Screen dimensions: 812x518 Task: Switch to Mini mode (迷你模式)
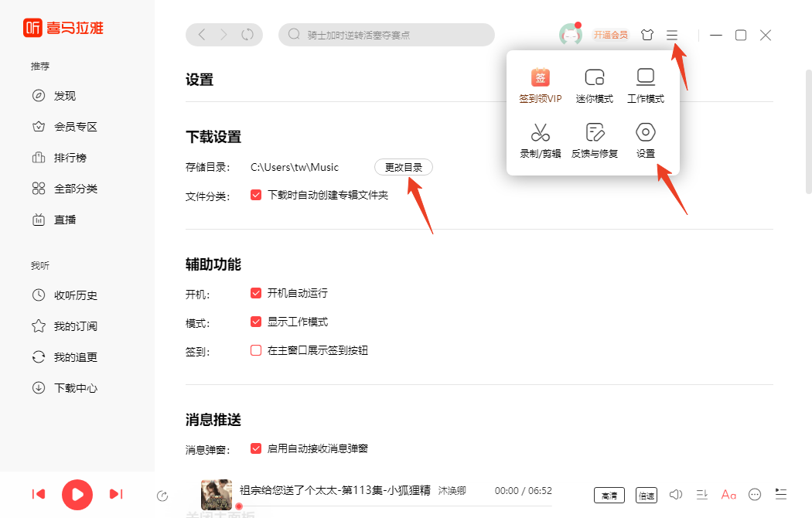pyautogui.click(x=595, y=85)
